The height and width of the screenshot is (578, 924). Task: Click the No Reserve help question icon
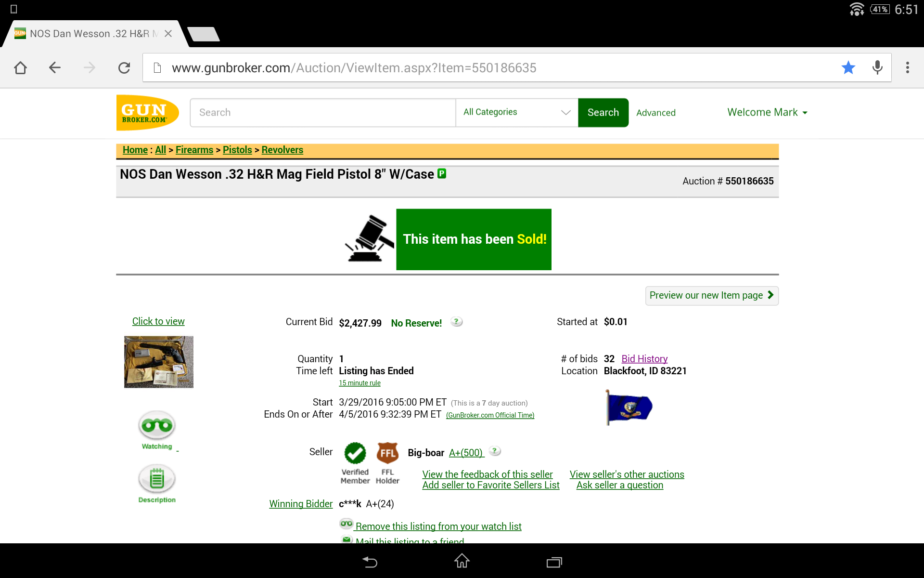[456, 322]
